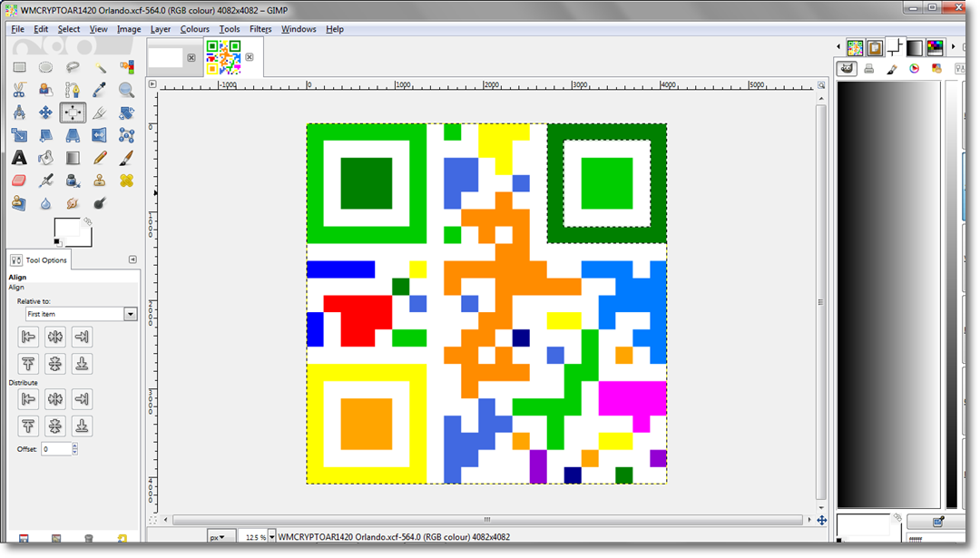Choose the Free Select lasso tool
Image resolution: width=980 pixels, height=558 pixels.
[73, 67]
